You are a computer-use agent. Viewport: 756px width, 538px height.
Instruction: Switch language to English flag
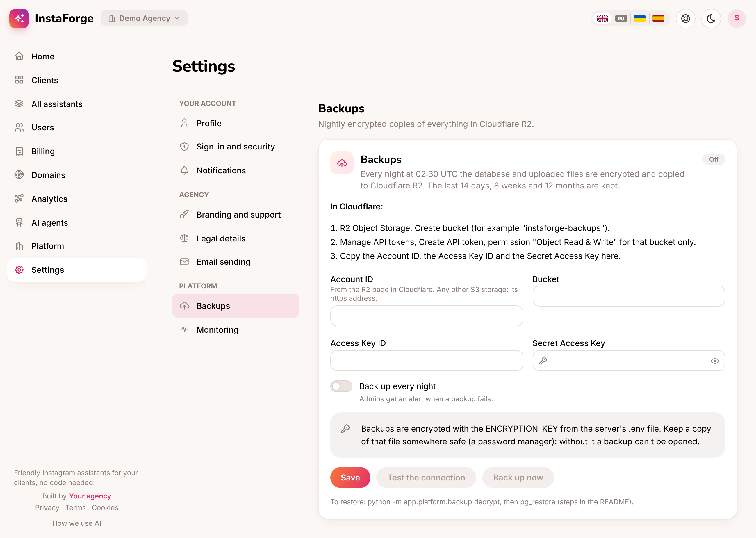coord(602,19)
